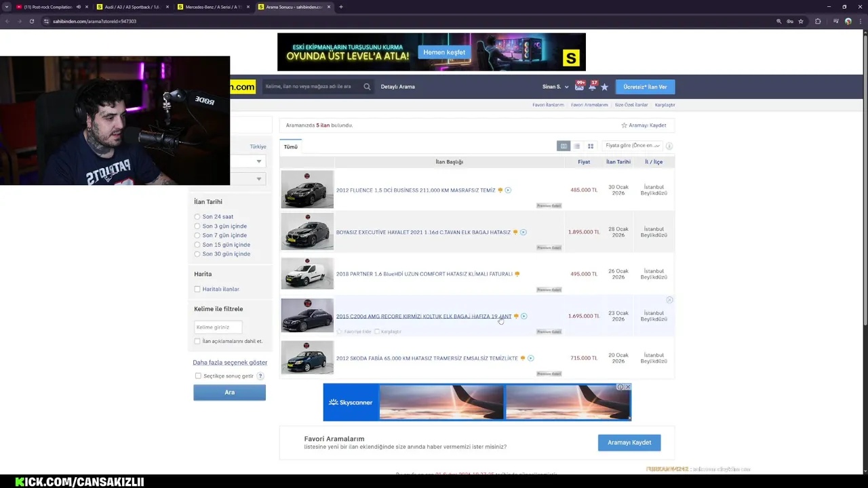Enable the Haritalı ilanlar checkbox

click(197, 289)
